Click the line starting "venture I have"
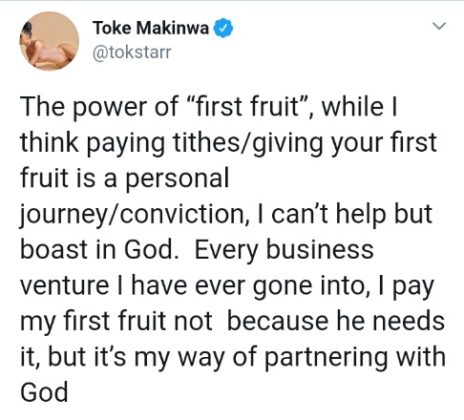The height and width of the screenshot is (420, 464). 227,287
